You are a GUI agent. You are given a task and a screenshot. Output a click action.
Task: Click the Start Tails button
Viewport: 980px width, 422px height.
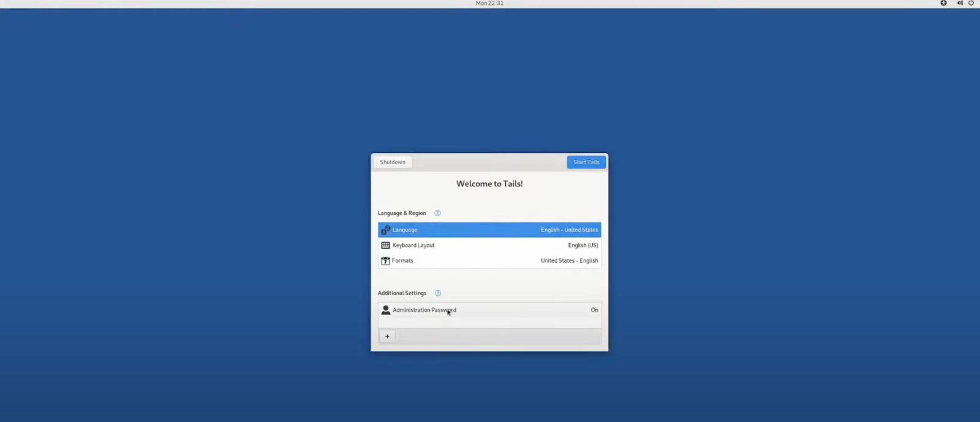click(586, 162)
